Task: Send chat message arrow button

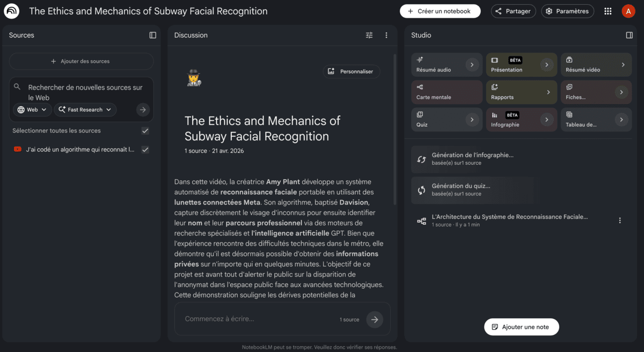Action: [x=375, y=319]
